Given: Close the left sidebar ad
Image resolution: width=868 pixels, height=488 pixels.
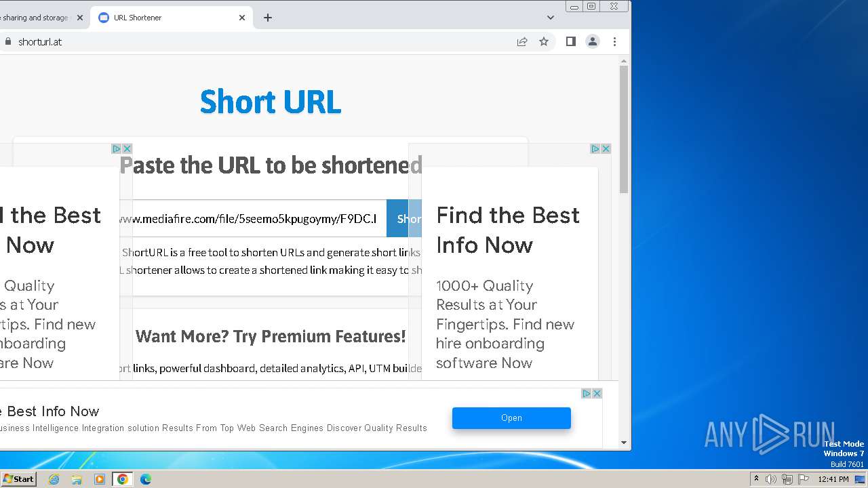Looking at the screenshot, I should pos(127,148).
